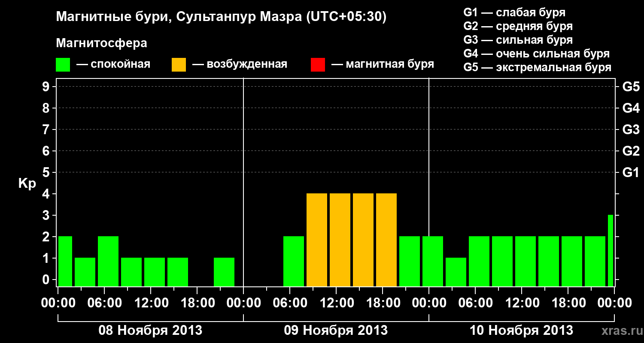This screenshot has height=343, width=644.
Task: Click 'G2 — средняя буря' legend line
Action: tap(518, 26)
